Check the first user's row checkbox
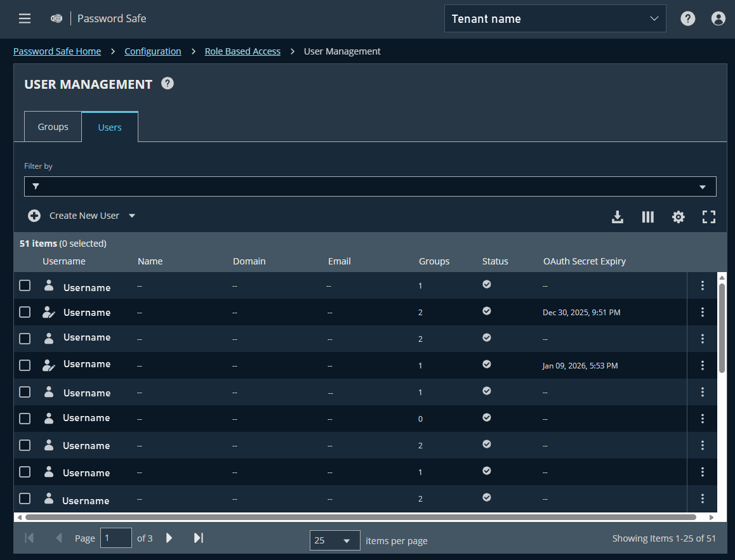 click(24, 285)
